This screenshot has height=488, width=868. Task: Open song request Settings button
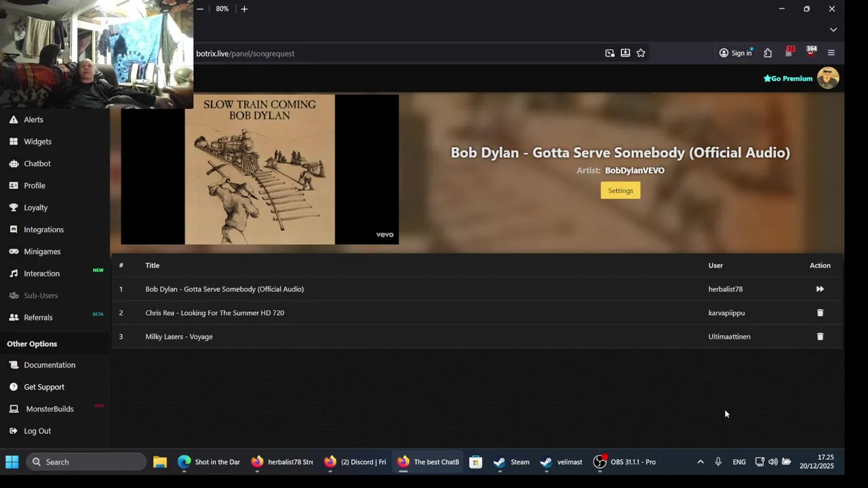point(620,190)
